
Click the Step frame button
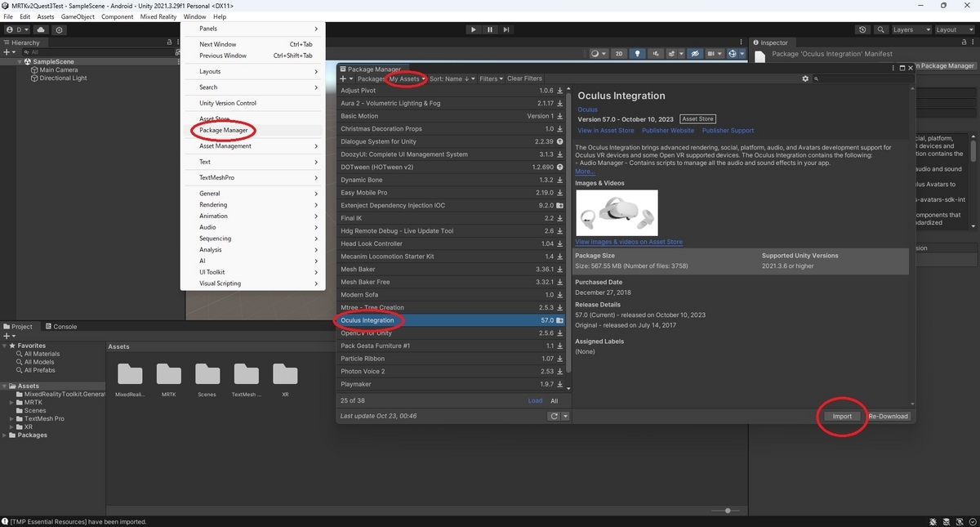pyautogui.click(x=507, y=29)
